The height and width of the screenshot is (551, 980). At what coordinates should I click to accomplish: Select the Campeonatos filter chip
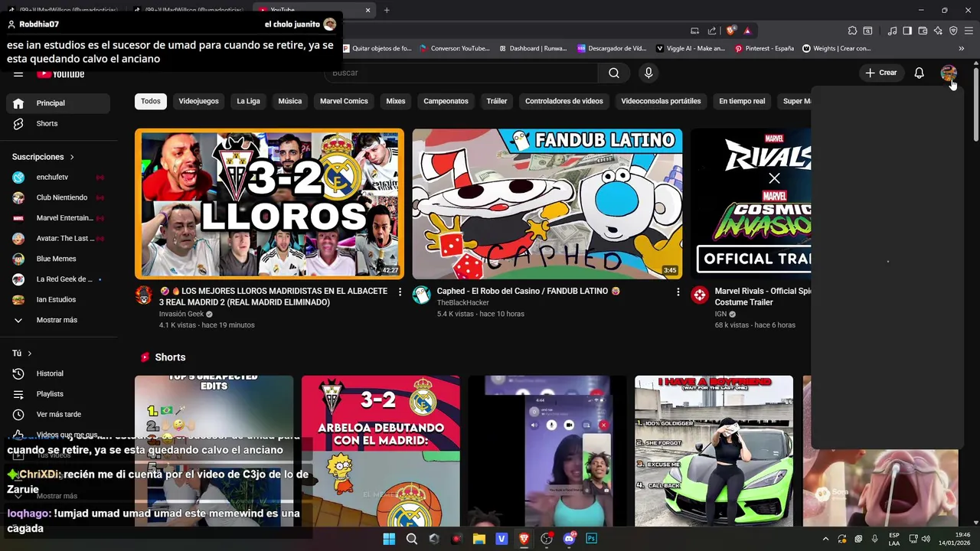click(446, 101)
